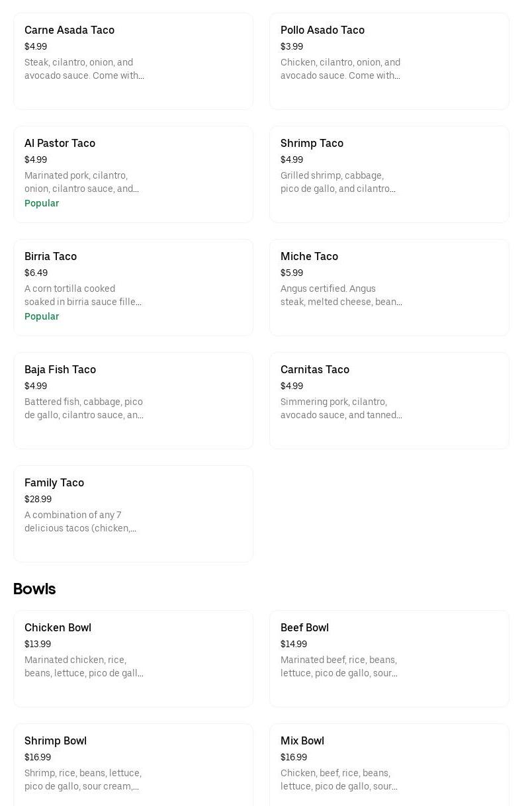532x806 pixels.
Task: Click the $3.99 Pollo Asado price
Action: coord(292,47)
